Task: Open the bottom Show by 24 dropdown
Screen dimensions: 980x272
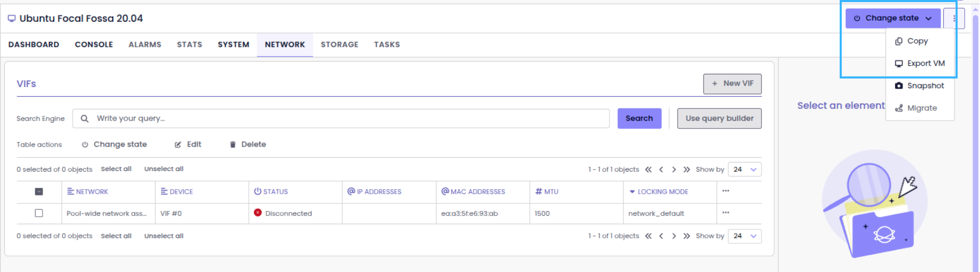Action: coord(744,236)
